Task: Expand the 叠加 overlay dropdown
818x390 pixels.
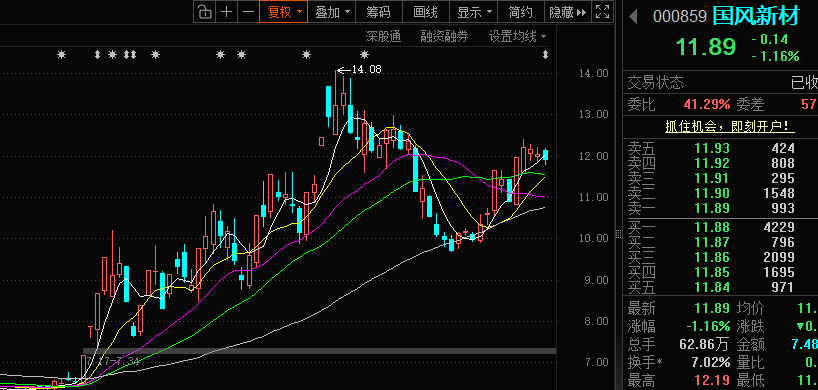Action: point(332,12)
